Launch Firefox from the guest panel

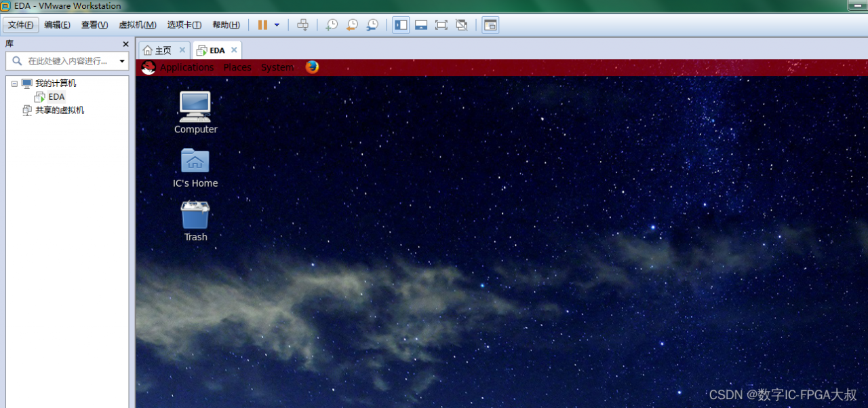click(x=312, y=67)
